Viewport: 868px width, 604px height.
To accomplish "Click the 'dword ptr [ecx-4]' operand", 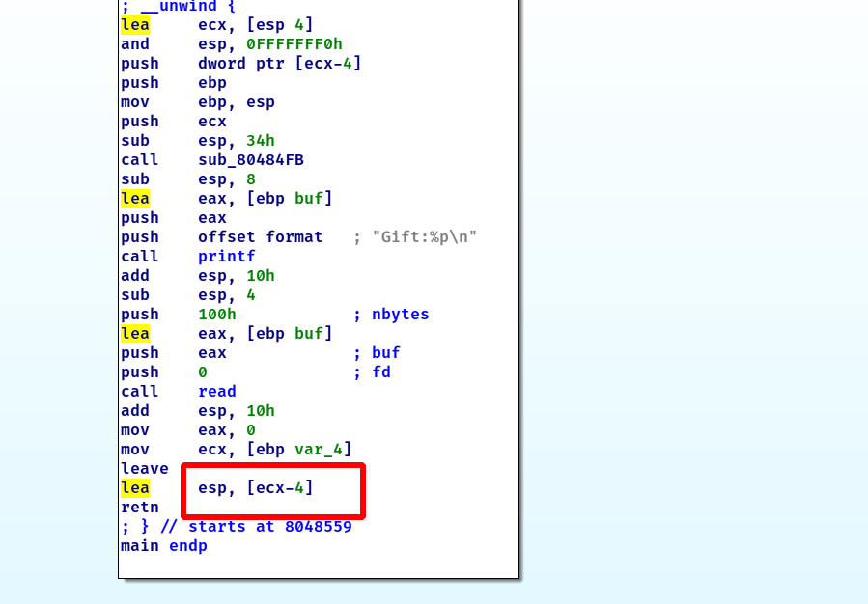I will (x=280, y=64).
